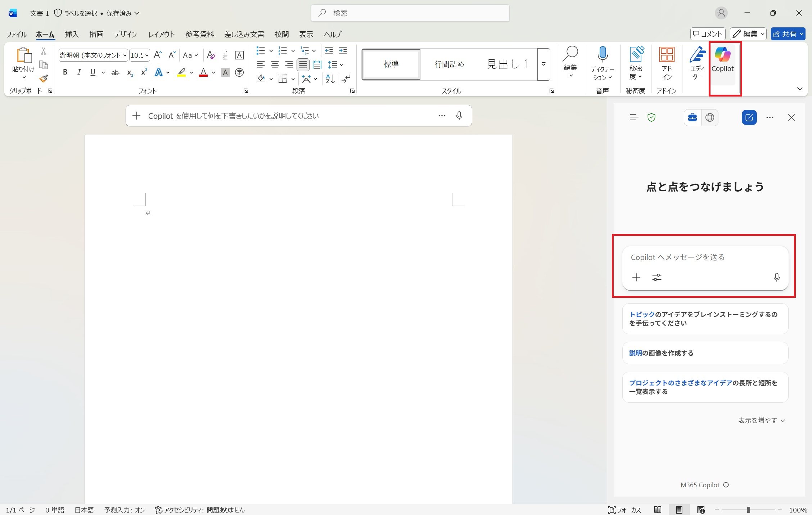Toggle justify paragraph alignment

[303, 65]
